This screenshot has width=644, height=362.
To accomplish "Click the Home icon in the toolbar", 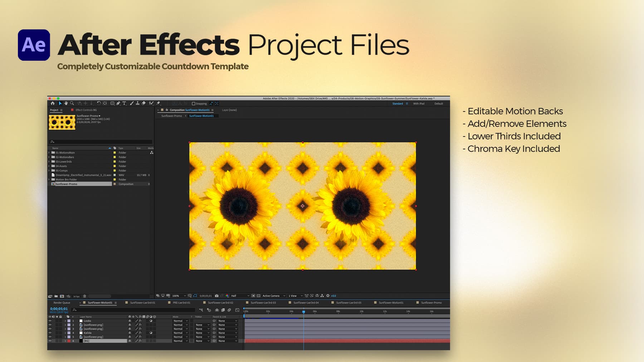I will pos(53,103).
